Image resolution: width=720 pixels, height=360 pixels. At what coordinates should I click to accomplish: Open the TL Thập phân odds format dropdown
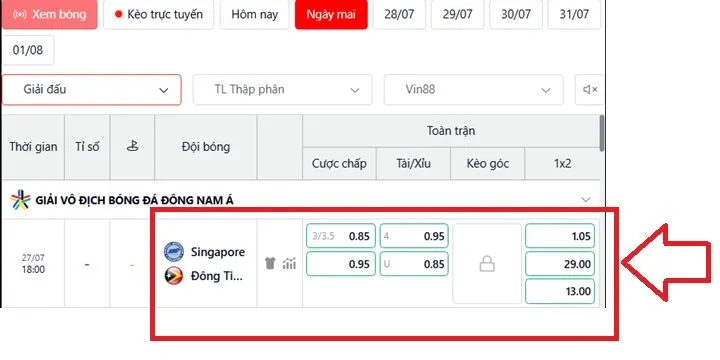coord(282,90)
